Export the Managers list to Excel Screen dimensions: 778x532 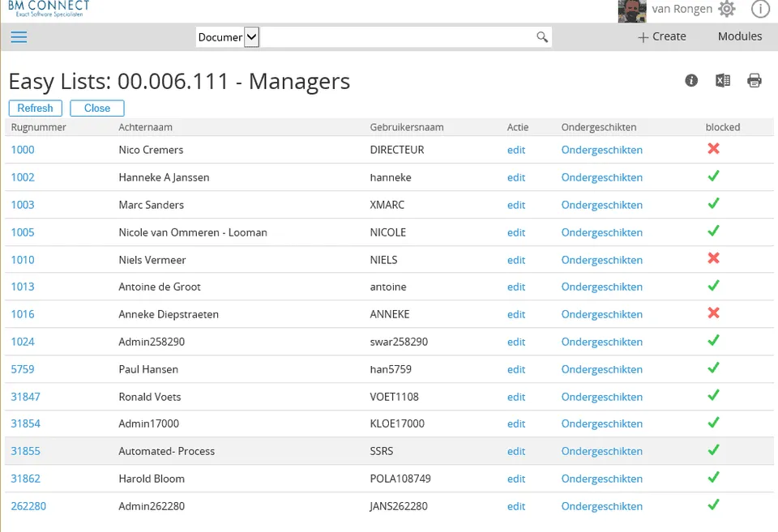(x=722, y=80)
